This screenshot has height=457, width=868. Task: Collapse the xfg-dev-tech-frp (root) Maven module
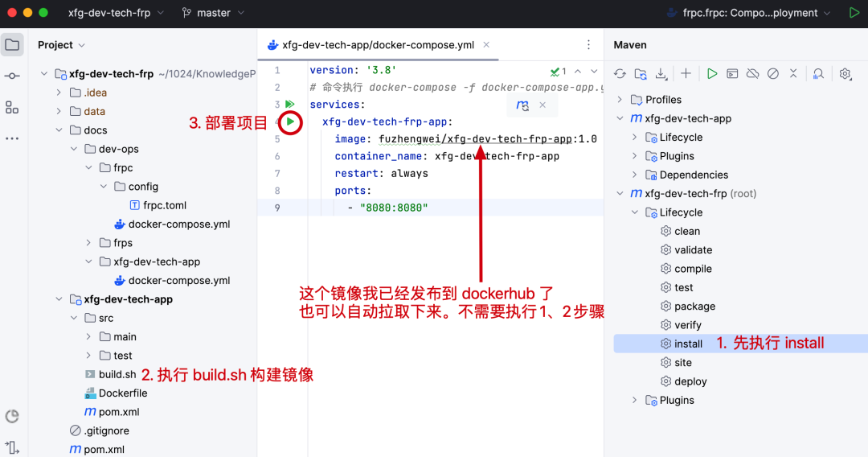pyautogui.click(x=620, y=193)
